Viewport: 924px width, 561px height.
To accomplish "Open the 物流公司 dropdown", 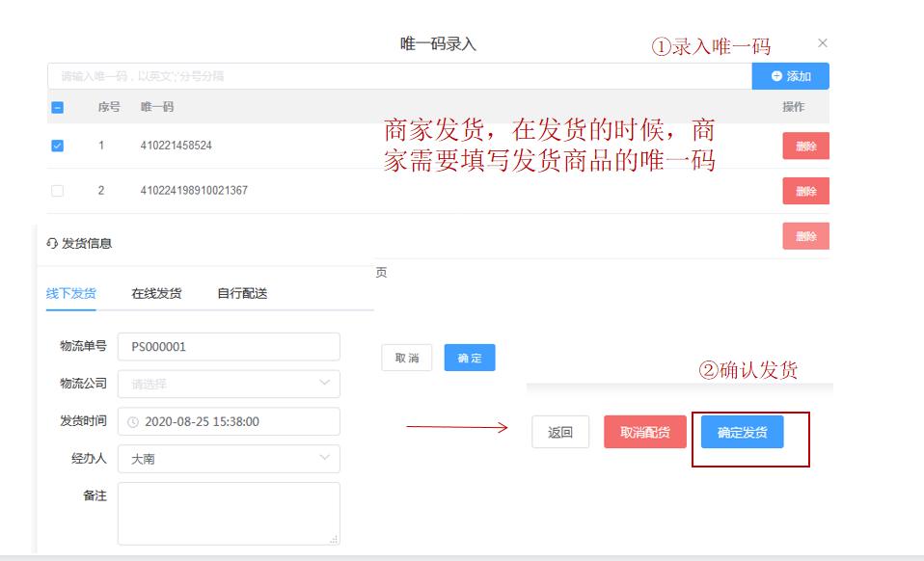I will pyautogui.click(x=227, y=384).
